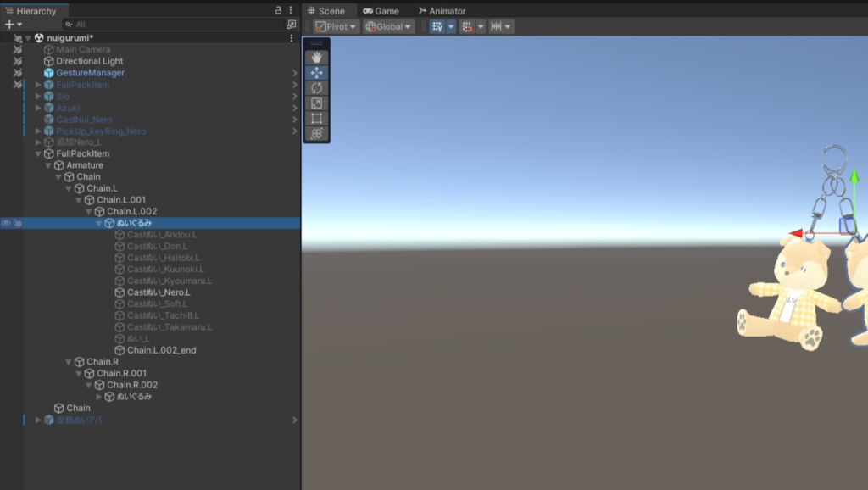Collapse the Armature object
The image size is (868, 490).
(x=48, y=165)
